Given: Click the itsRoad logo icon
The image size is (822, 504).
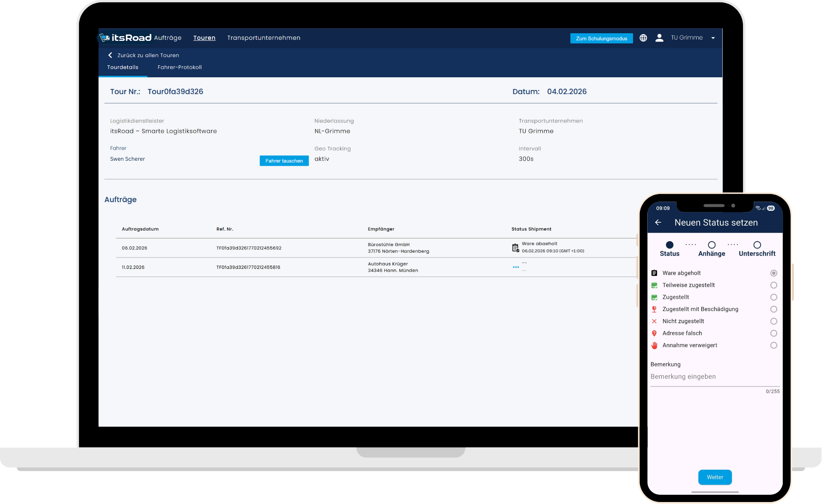Looking at the screenshot, I should pyautogui.click(x=105, y=37).
